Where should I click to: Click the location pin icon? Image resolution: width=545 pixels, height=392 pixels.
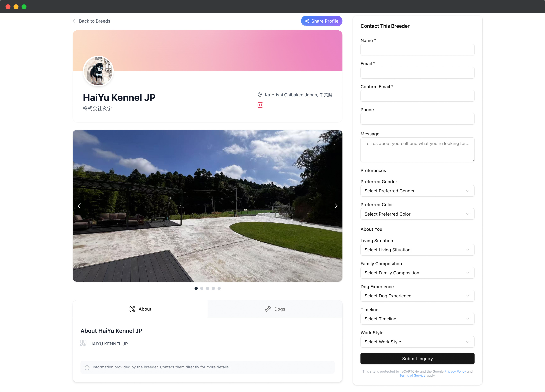[x=260, y=95]
